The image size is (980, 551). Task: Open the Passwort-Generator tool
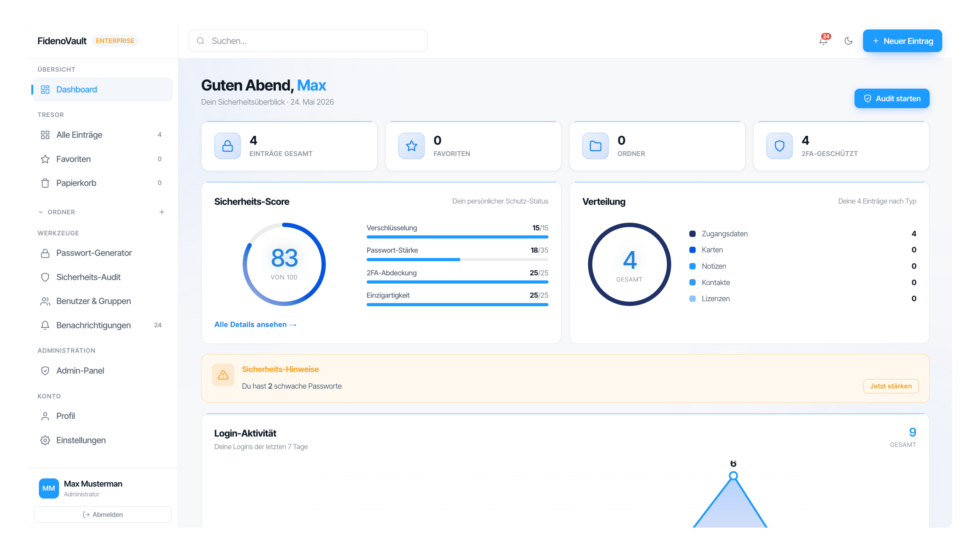point(102,253)
